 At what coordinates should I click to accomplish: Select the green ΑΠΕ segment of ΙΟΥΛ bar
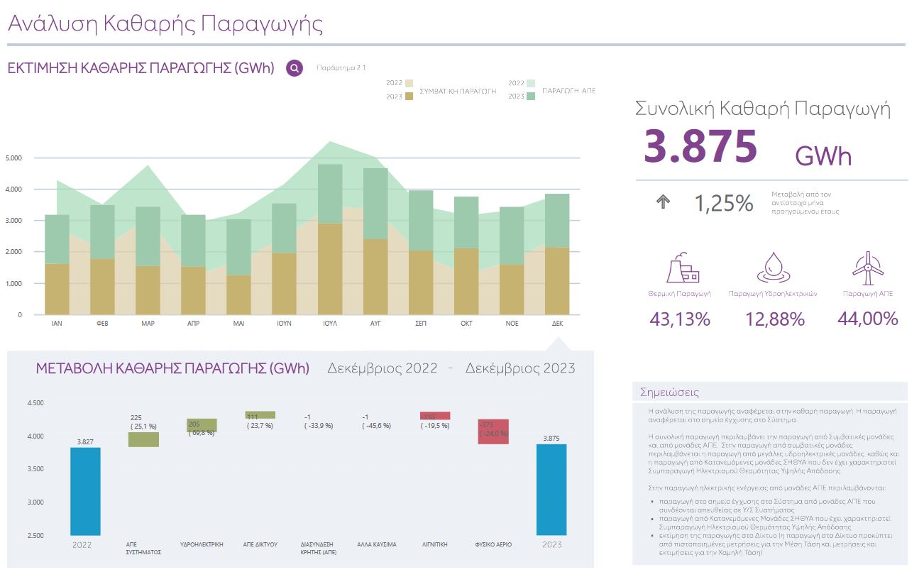pyautogui.click(x=331, y=194)
